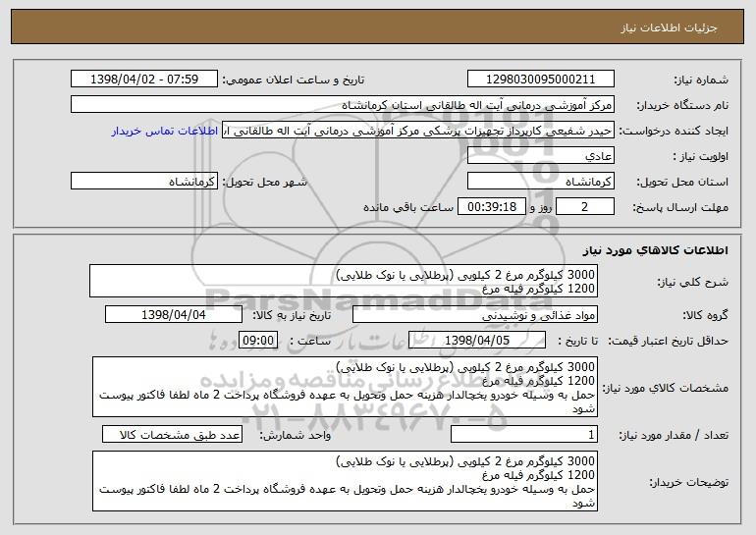Viewport: 756px width, 535px height.
Task: Click the استان محل تحویل field کرمانشاه
Action: point(540,182)
